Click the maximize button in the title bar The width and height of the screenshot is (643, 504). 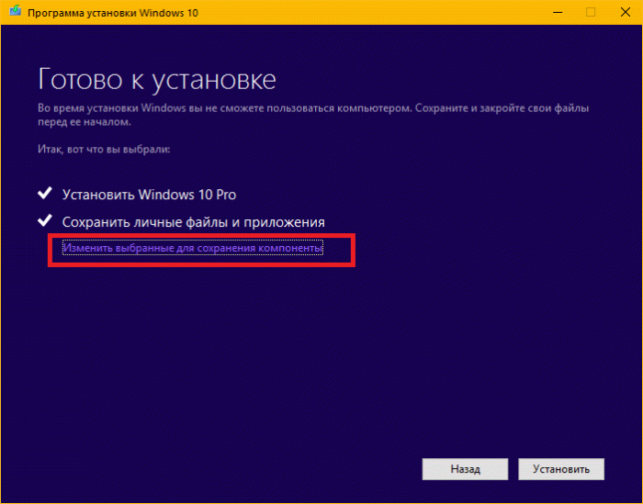[x=591, y=12]
